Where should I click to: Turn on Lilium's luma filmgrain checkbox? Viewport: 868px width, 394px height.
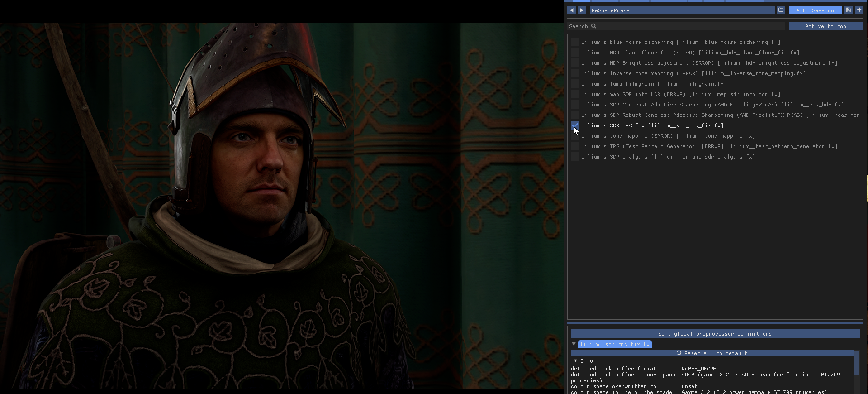[x=575, y=84]
